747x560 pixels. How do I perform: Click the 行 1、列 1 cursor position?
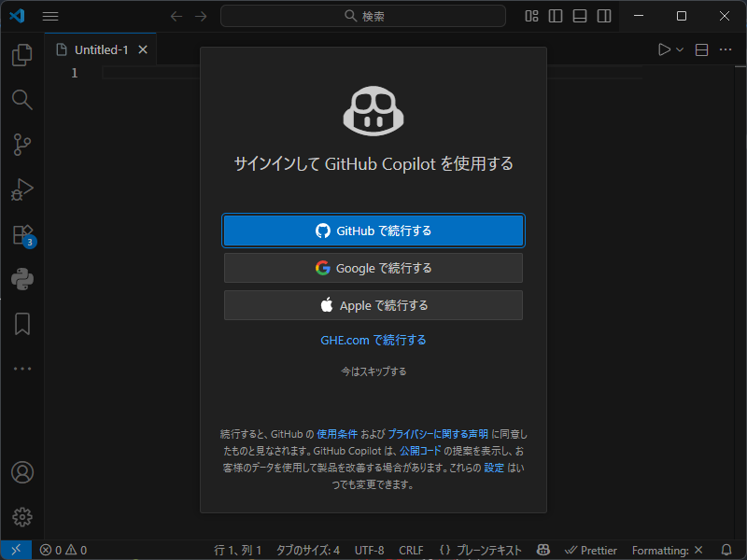click(x=238, y=550)
